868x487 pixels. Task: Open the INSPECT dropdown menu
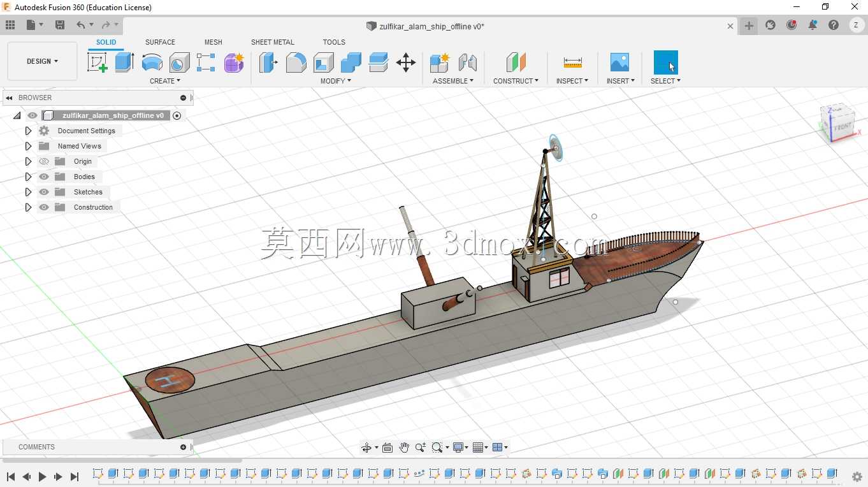572,81
